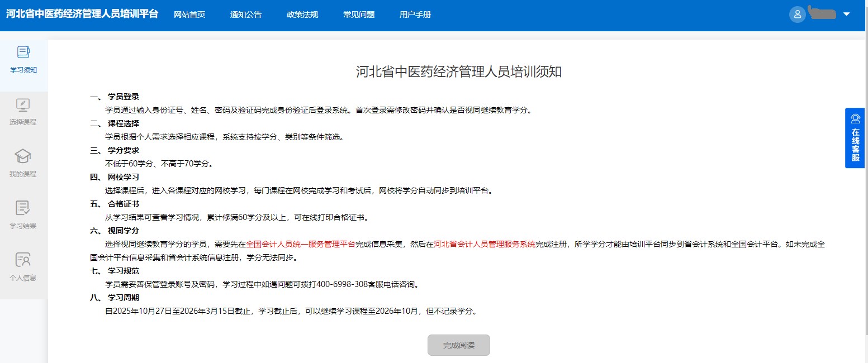
Task: Click the 个人信息 profile icon
Action: (x=23, y=260)
